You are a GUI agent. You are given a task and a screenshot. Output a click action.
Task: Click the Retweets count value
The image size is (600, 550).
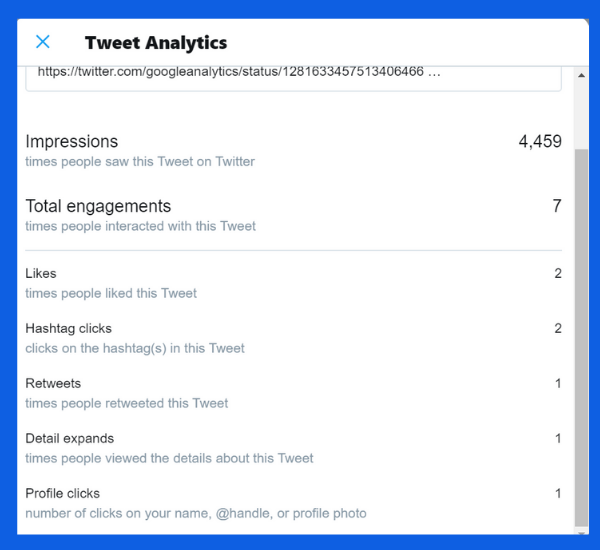[558, 383]
